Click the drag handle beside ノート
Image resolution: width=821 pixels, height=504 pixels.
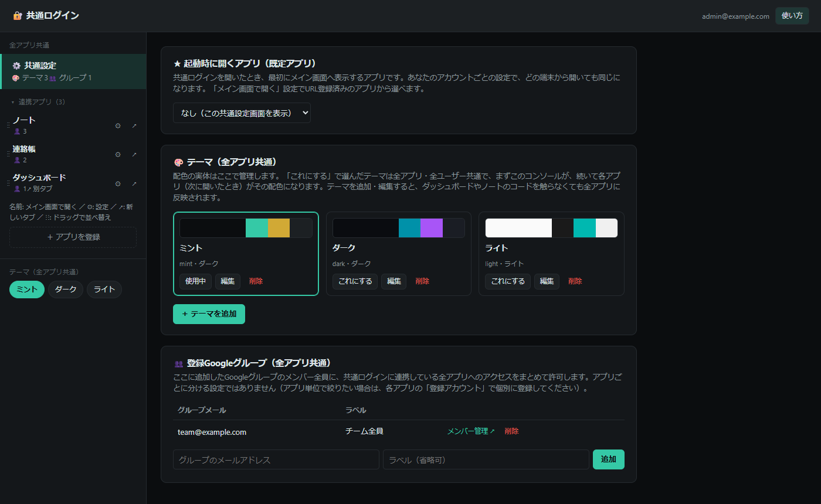8,125
